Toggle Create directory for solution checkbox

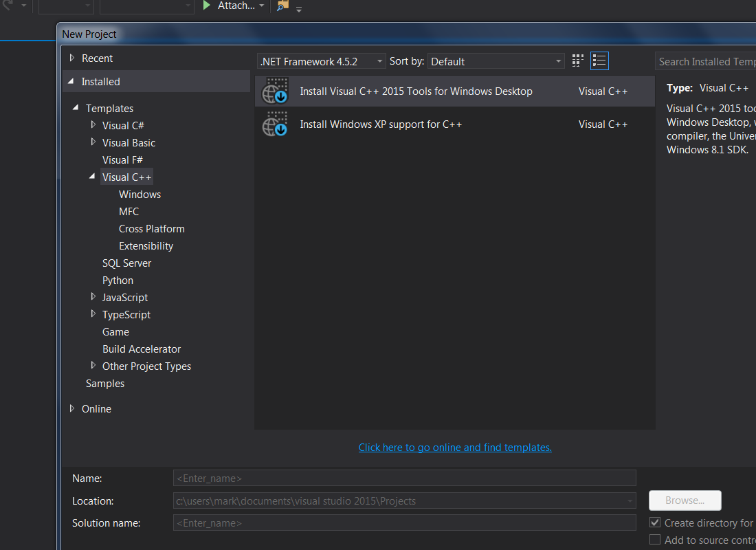(x=655, y=523)
